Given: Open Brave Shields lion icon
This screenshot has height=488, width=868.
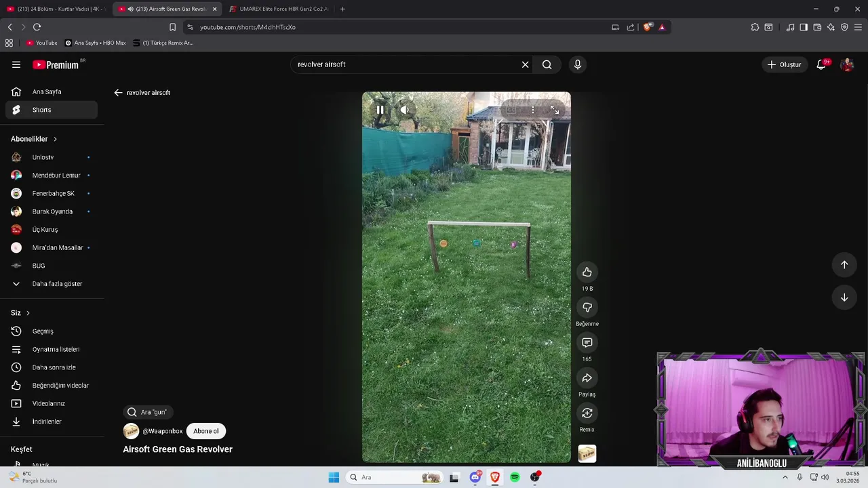Looking at the screenshot, I should tap(648, 27).
